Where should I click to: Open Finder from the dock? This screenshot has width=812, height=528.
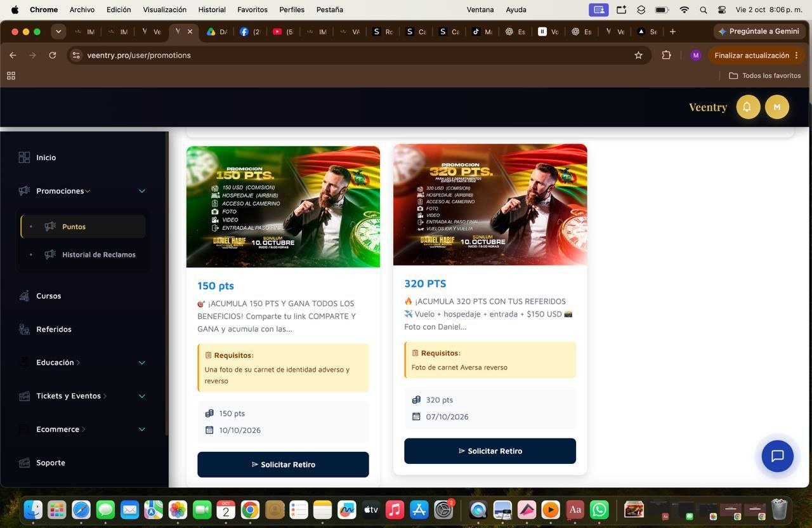tap(33, 510)
